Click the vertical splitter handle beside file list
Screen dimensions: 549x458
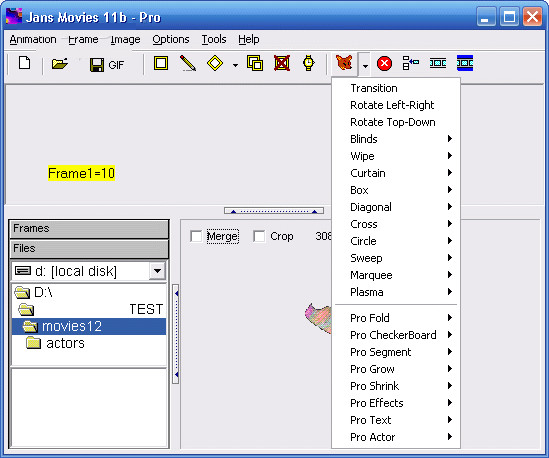coord(176,334)
